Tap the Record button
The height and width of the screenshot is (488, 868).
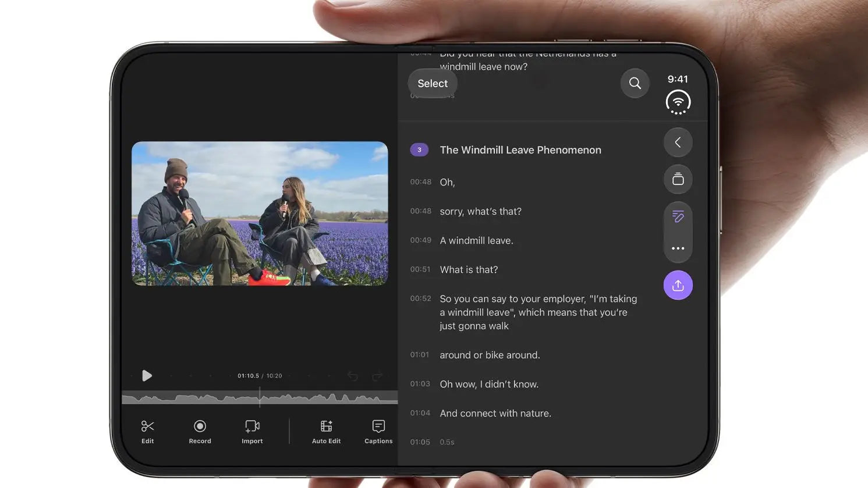click(200, 432)
